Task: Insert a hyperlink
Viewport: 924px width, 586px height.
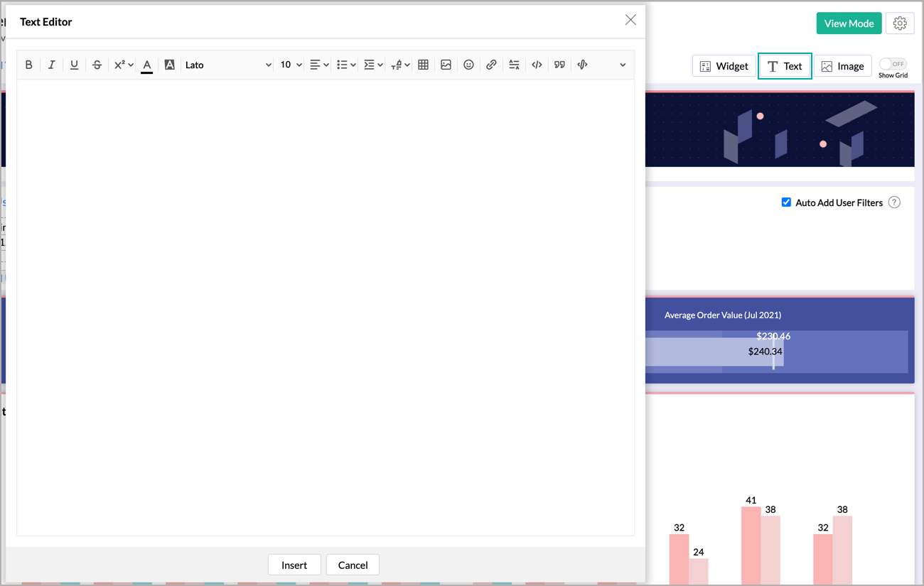Action: pos(491,65)
